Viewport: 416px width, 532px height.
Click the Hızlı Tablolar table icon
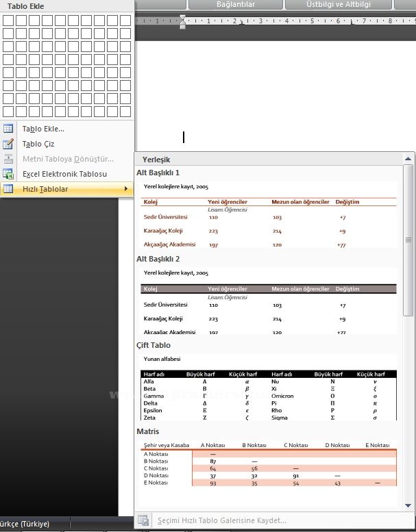tap(8, 189)
